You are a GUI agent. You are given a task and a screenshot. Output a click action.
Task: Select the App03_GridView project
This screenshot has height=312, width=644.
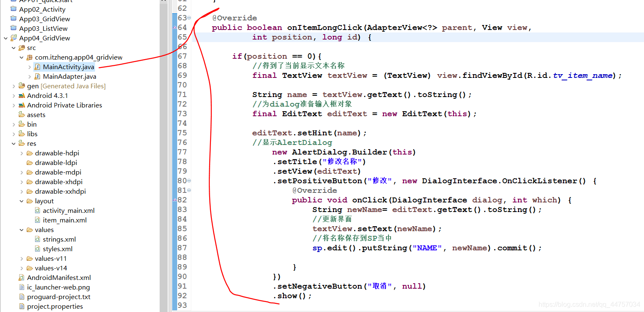tap(44, 19)
